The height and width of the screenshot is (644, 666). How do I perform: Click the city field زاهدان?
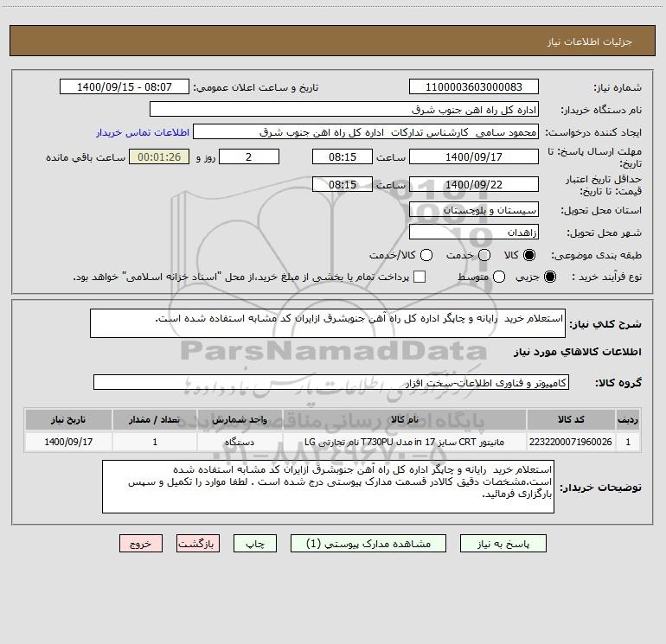[x=474, y=233]
